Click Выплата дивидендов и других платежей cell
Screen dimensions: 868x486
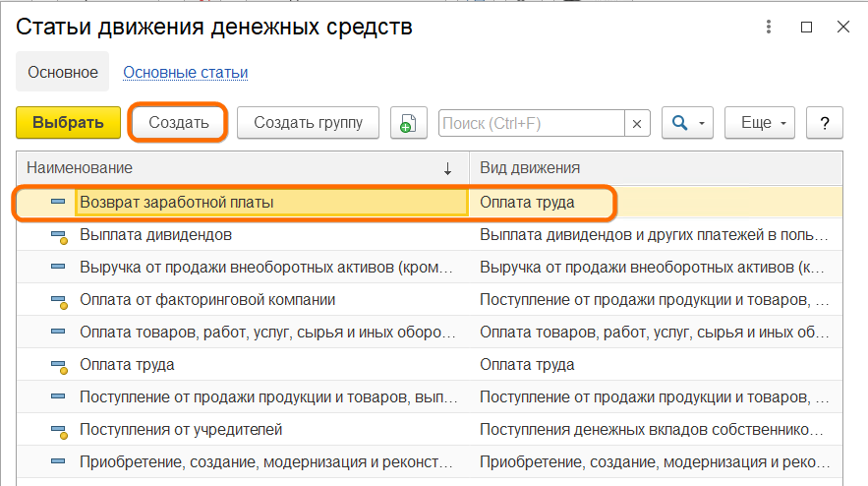pos(656,234)
